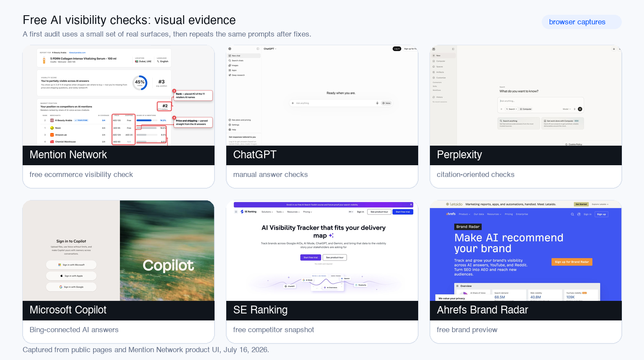Select New chat in ChatGPT sidebar
The height and width of the screenshot is (360, 644).
coord(244,56)
